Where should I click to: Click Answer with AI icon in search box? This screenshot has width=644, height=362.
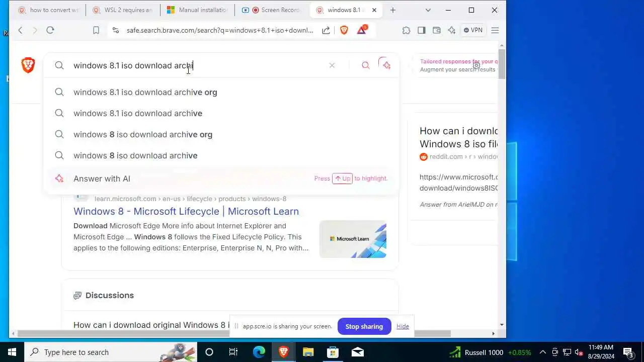tap(385, 65)
